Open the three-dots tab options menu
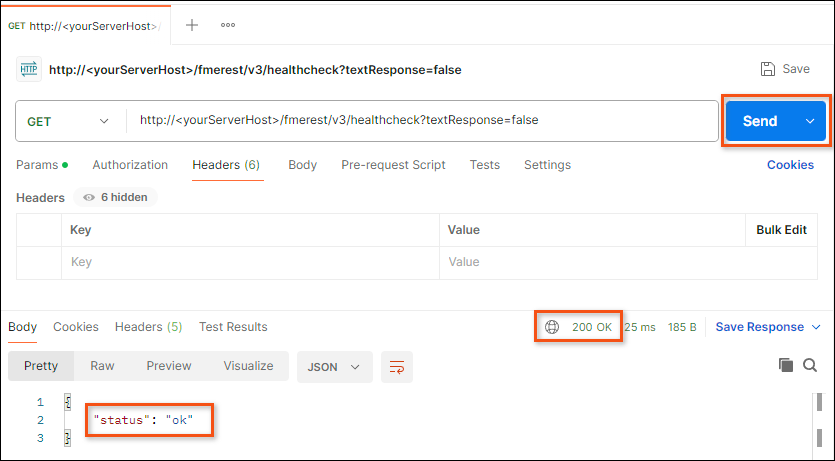835x461 pixels. (228, 25)
